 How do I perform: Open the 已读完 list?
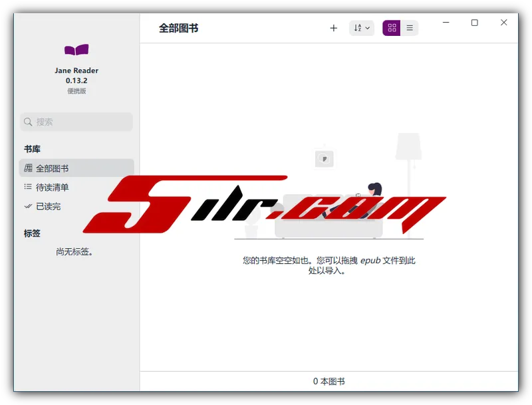76,206
